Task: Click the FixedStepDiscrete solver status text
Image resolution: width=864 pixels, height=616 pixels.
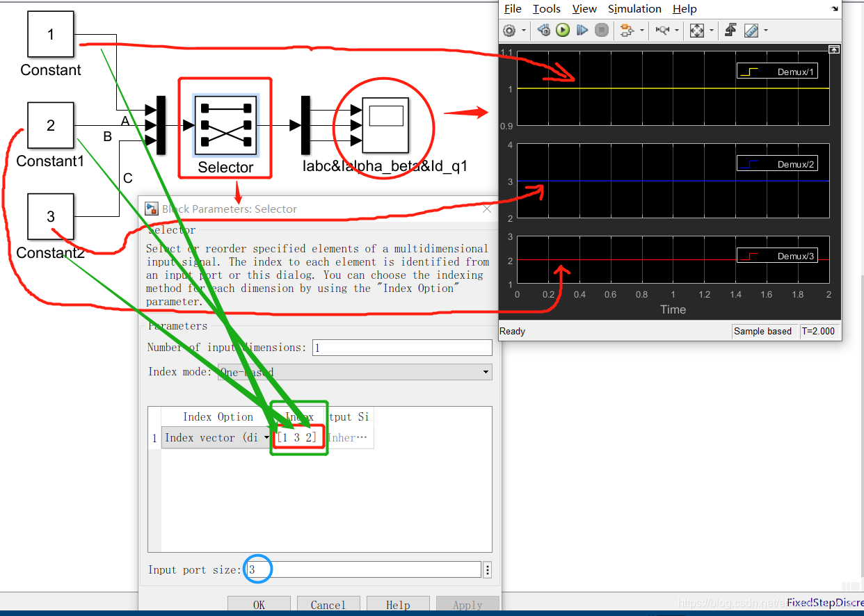Action: (x=825, y=603)
